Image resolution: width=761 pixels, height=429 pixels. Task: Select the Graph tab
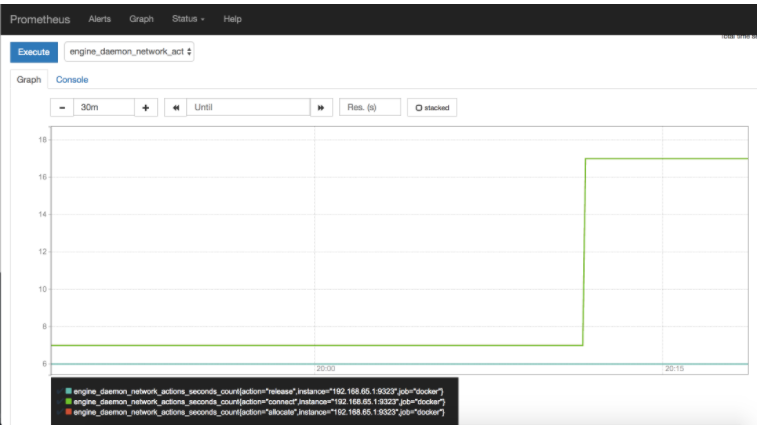pos(29,79)
